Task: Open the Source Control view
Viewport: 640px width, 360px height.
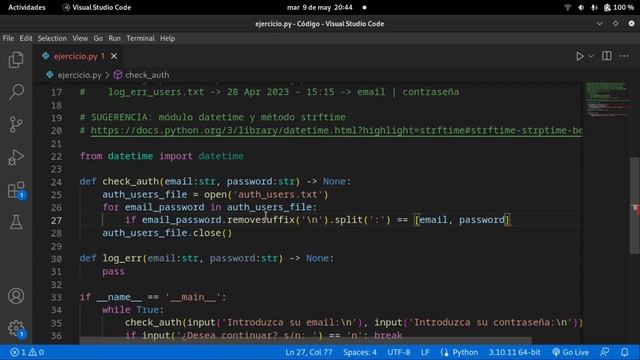Action: tap(16, 124)
